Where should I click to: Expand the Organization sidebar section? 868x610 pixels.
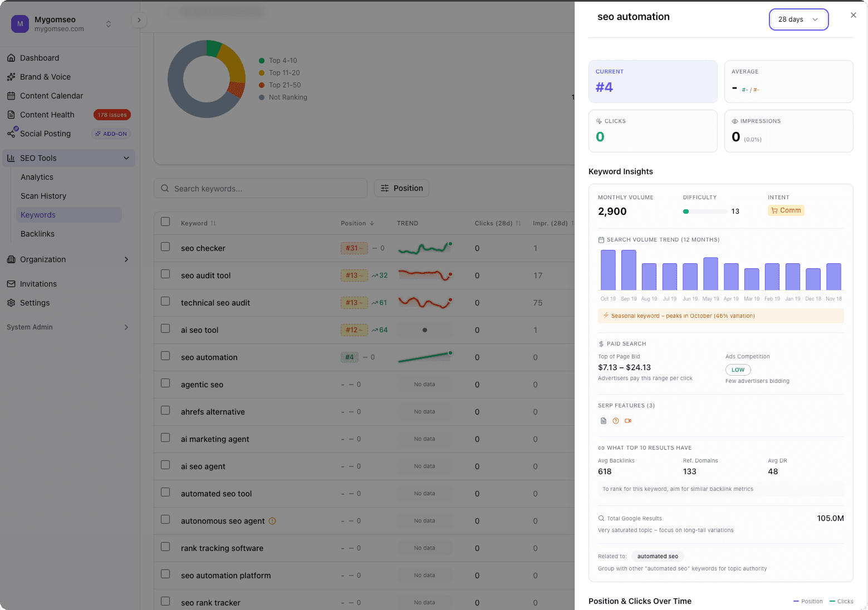tap(126, 259)
